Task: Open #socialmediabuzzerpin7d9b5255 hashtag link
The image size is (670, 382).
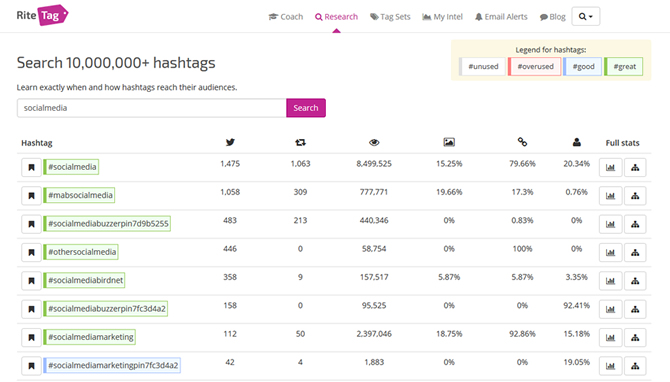Action: tap(107, 223)
